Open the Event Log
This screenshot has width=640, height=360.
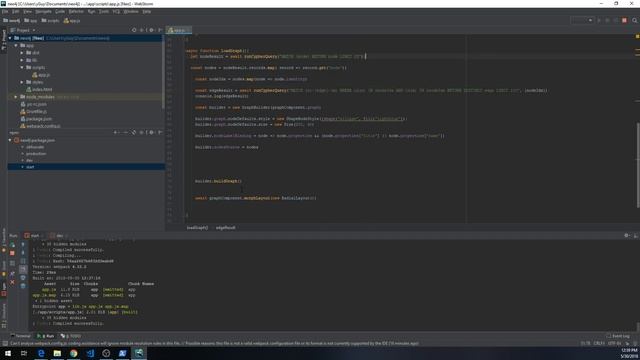618,336
